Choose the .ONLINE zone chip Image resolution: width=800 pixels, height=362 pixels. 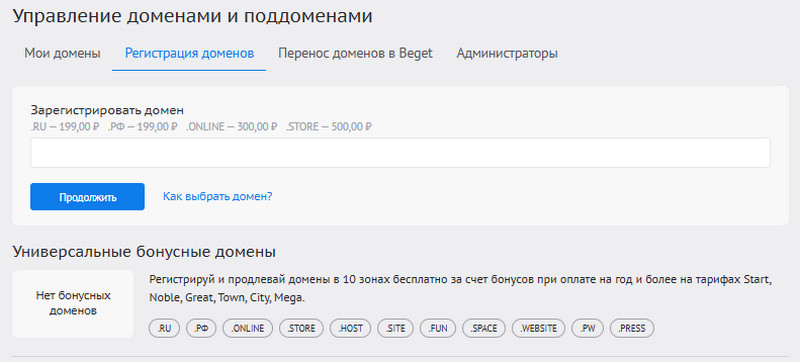click(247, 328)
